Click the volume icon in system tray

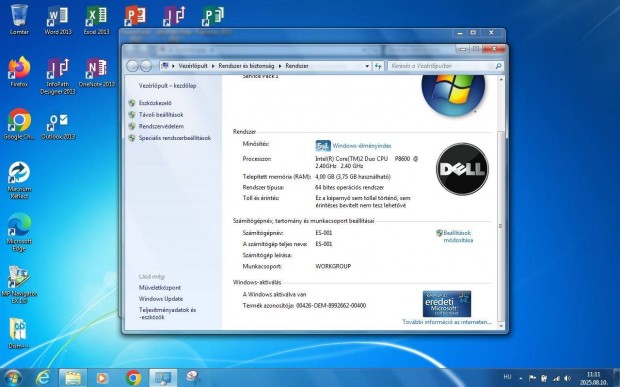(567, 378)
